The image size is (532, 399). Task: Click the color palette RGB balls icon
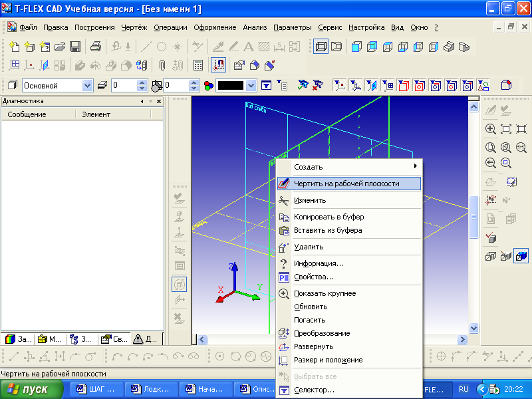[209, 86]
